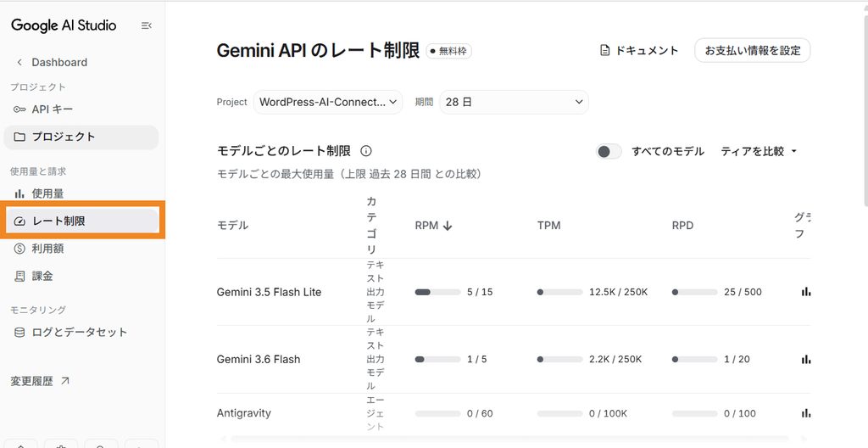Select プロジェクト in the sidebar
Image resolution: width=868 pixels, height=448 pixels.
point(81,137)
